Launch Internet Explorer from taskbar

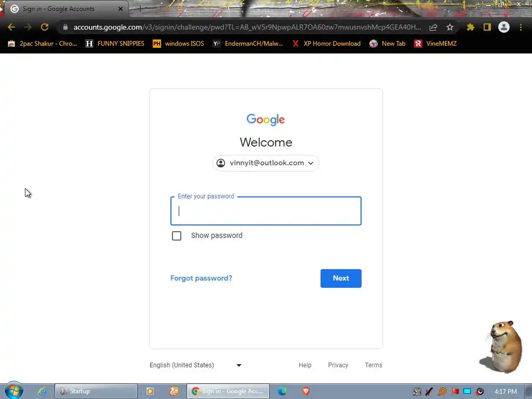(x=42, y=391)
